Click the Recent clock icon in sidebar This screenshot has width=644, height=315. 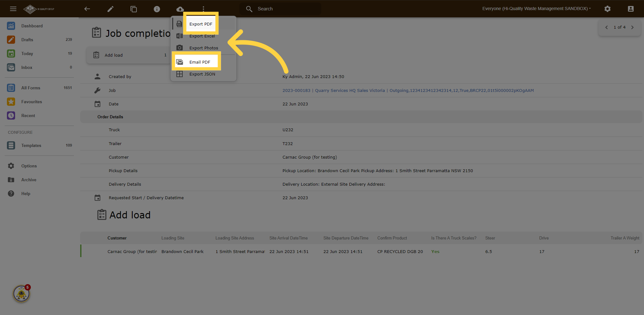coord(11,115)
